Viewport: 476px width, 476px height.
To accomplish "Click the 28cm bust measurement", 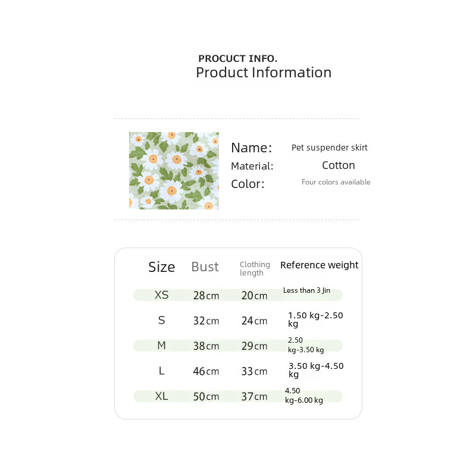I will (206, 296).
